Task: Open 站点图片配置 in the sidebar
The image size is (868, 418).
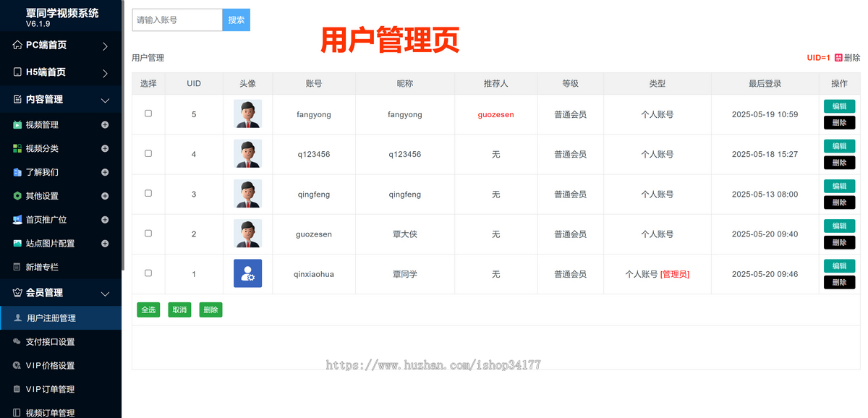Action: (50, 243)
